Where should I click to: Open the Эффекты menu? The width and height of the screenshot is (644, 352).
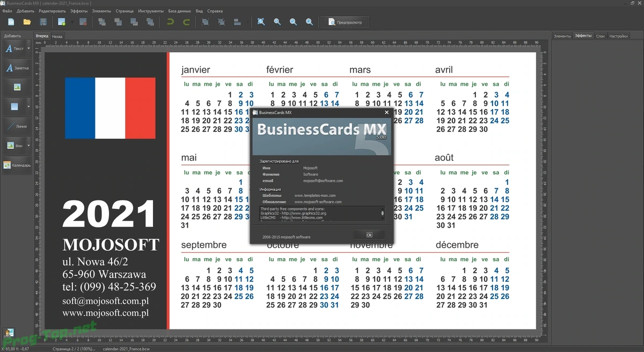click(79, 11)
